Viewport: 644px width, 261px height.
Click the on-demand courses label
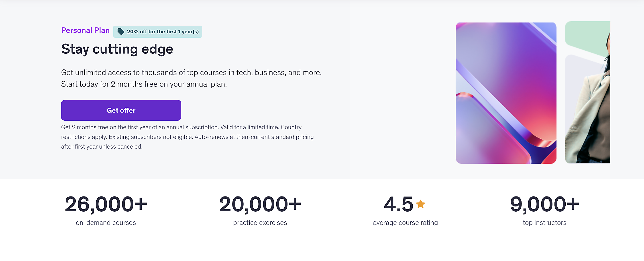click(x=106, y=223)
